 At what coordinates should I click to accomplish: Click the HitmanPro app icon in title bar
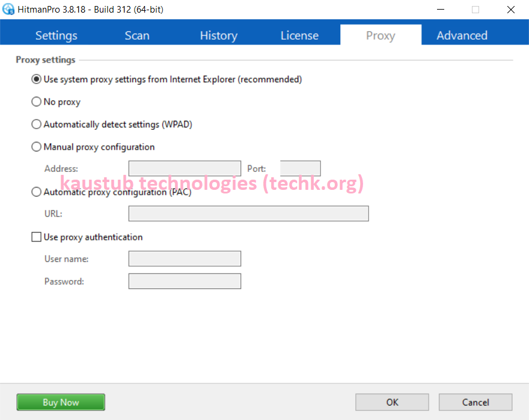click(8, 9)
